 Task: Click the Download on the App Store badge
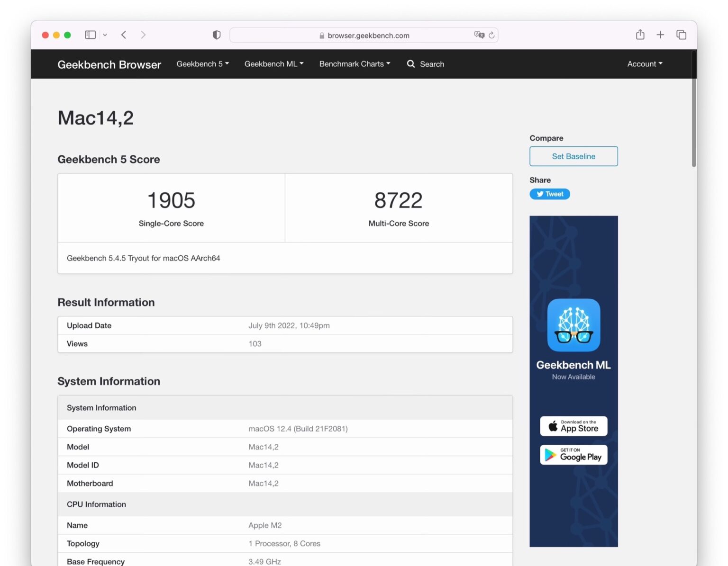pos(573,426)
